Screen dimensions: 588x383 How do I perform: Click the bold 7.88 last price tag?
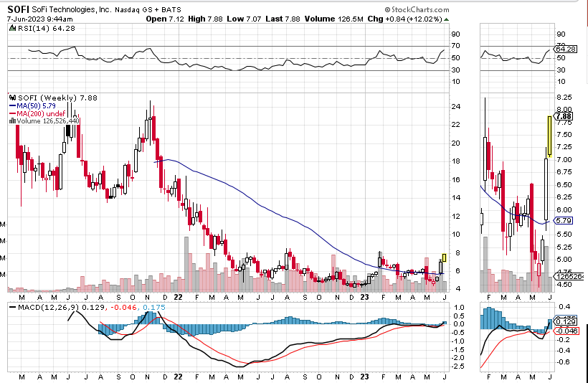[x=564, y=116]
